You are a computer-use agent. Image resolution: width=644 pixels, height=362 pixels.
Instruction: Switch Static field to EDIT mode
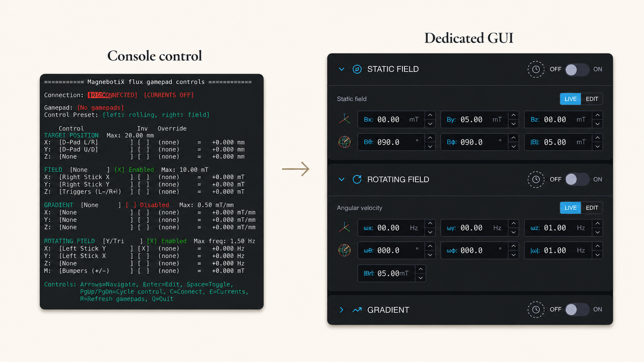592,99
